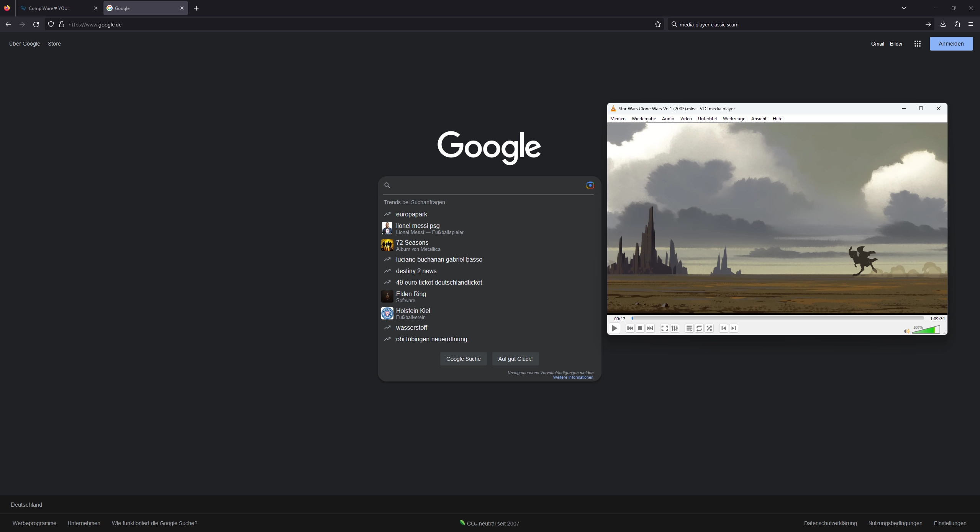
Task: Search by image with camera icon
Action: [x=590, y=185]
